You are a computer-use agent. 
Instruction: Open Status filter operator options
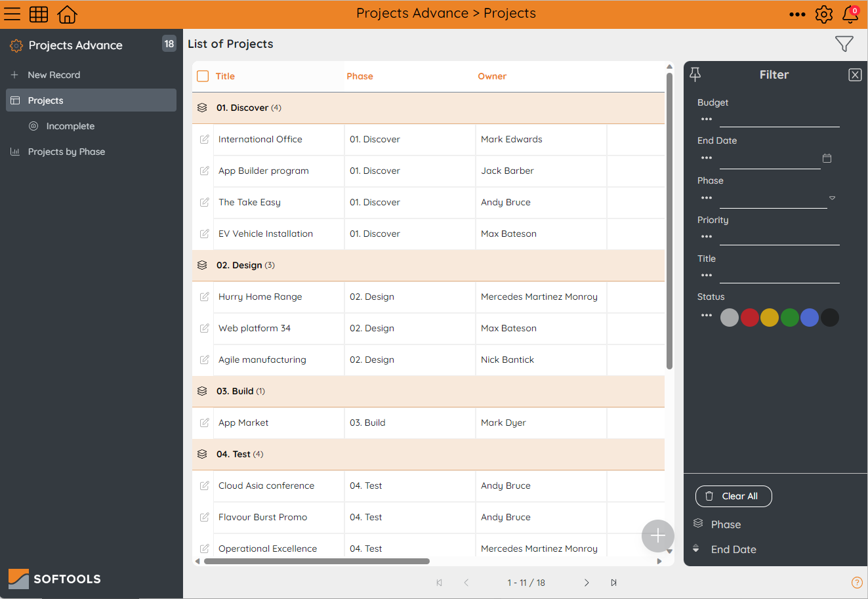click(x=707, y=316)
